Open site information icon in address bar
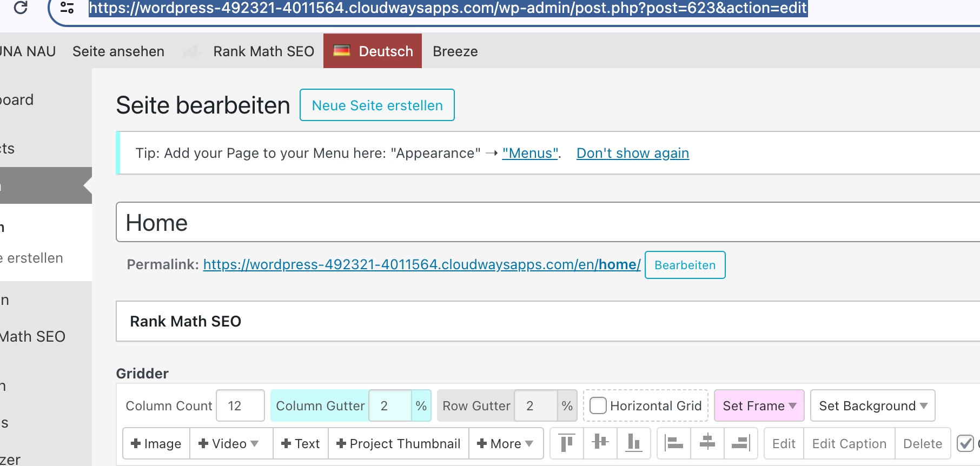The height and width of the screenshot is (466, 980). tap(67, 8)
